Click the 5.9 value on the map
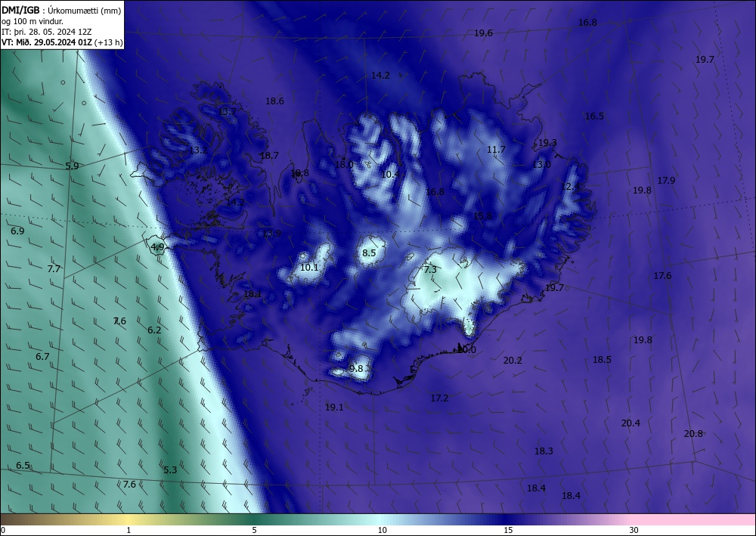The image size is (756, 536). 72,166
